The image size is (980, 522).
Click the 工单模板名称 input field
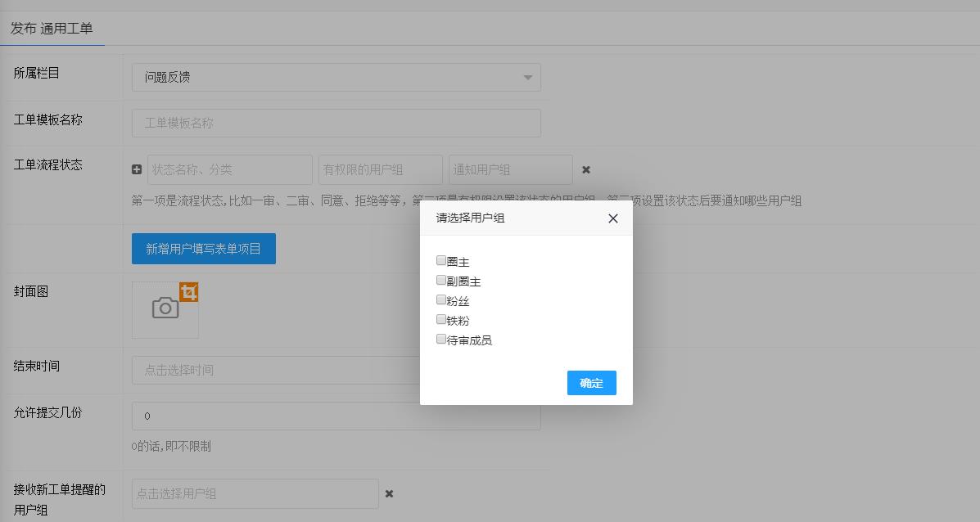[336, 124]
